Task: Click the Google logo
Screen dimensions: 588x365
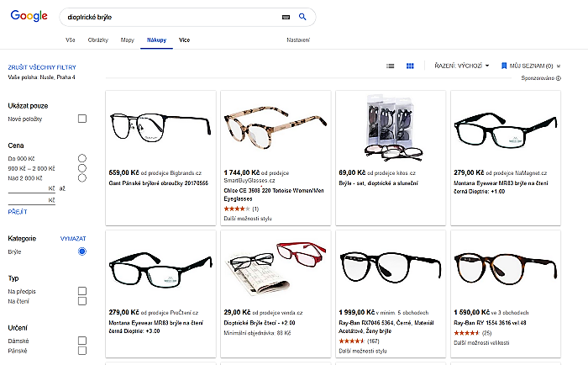Action: point(29,17)
